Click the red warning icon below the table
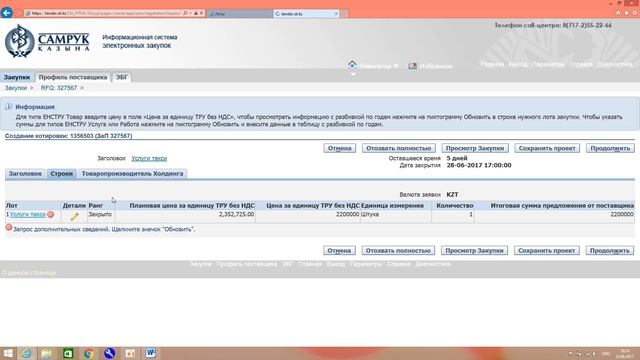The width and height of the screenshot is (640, 360). tap(9, 227)
